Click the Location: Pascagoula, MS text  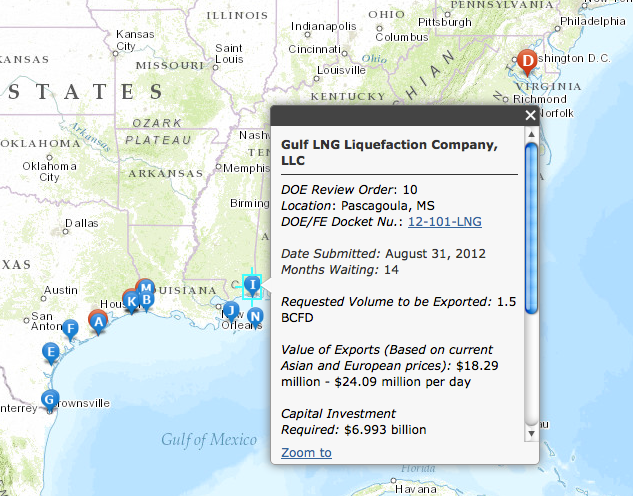pyautogui.click(x=358, y=206)
